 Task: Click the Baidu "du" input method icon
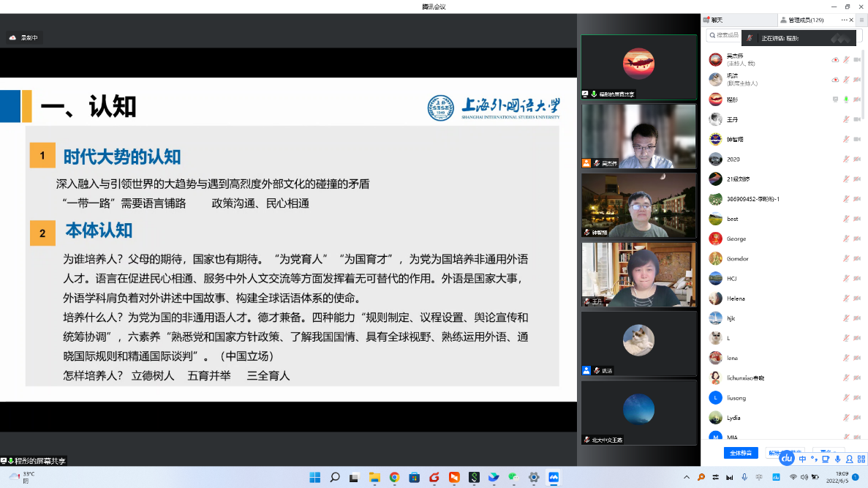[787, 459]
